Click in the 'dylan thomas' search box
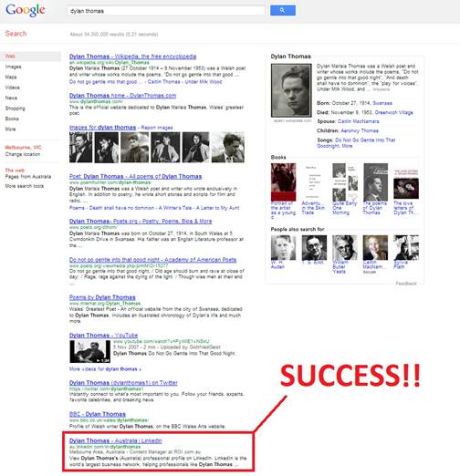This screenshot has width=460, height=476. (x=166, y=11)
